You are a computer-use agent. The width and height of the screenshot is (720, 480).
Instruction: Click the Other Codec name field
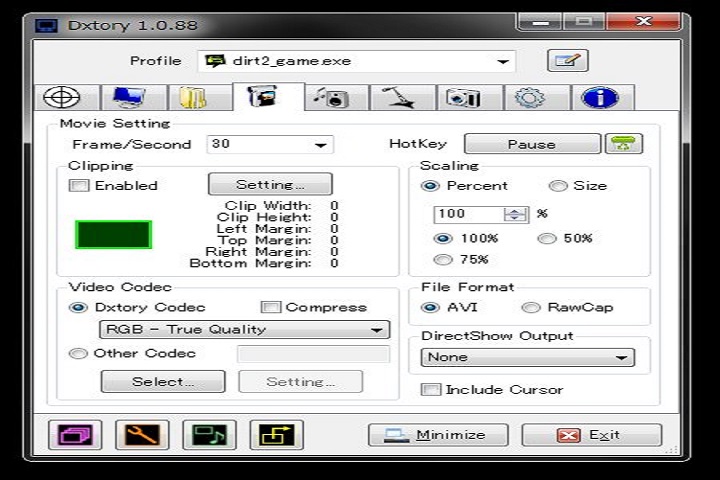pos(314,354)
